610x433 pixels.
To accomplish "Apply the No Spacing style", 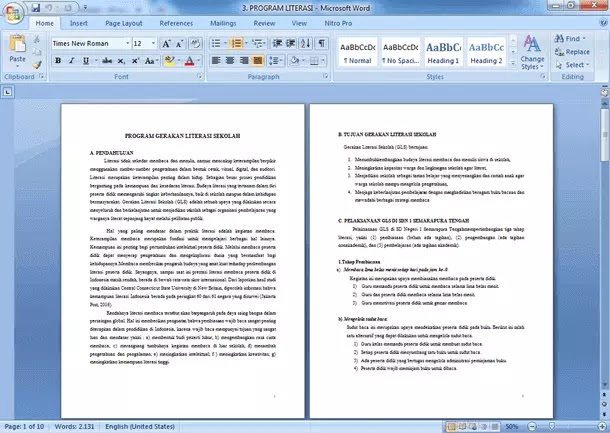I will click(400, 52).
